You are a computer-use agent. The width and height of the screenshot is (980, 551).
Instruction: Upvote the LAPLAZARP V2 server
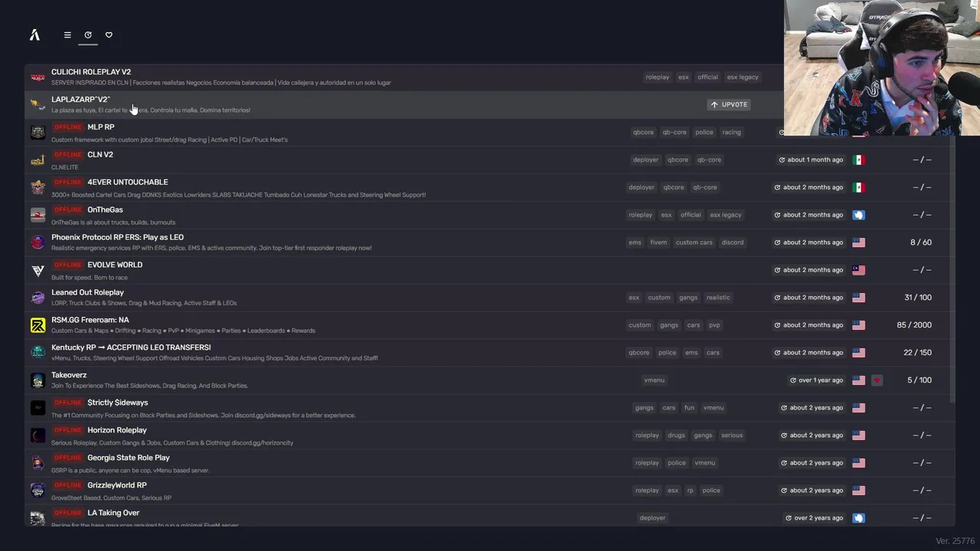[x=729, y=105]
